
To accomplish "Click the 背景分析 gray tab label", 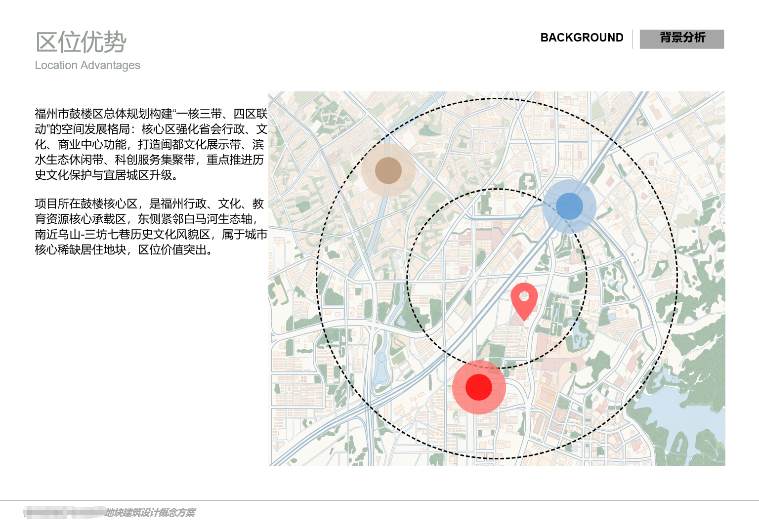I will pos(682,39).
